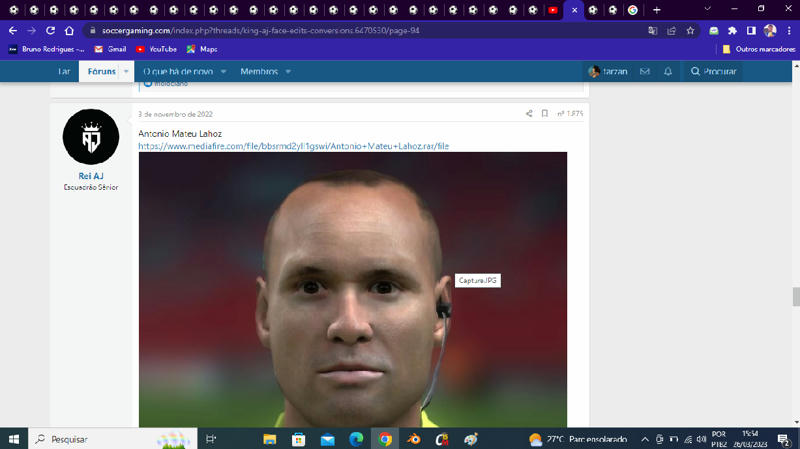Open O que há de novo menu
800x449 pixels.
178,71
